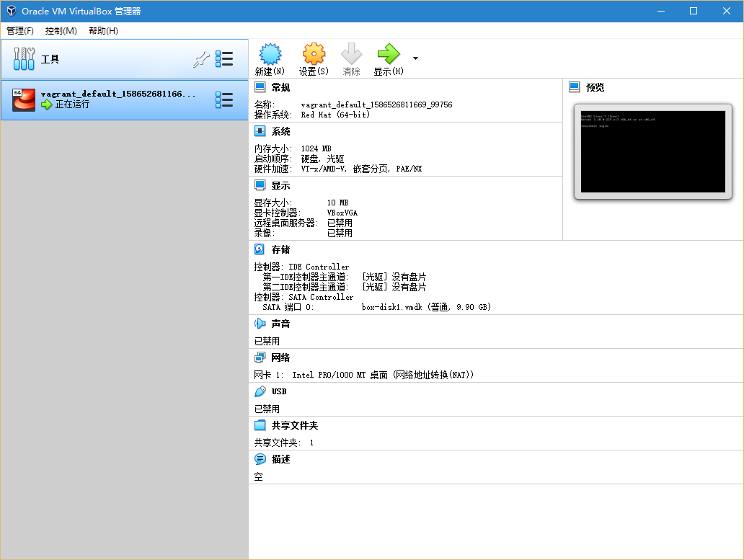Click the 清除 discard arrow icon
The image size is (744, 560).
(x=352, y=54)
